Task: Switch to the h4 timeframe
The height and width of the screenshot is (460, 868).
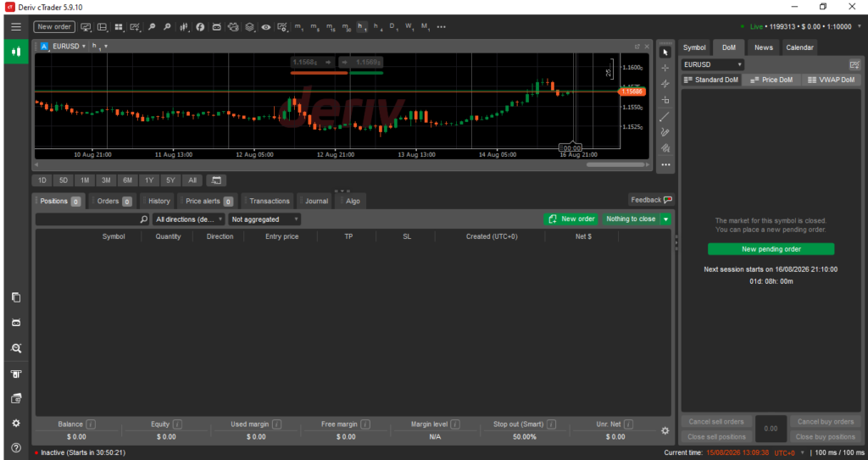Action: coord(377,26)
